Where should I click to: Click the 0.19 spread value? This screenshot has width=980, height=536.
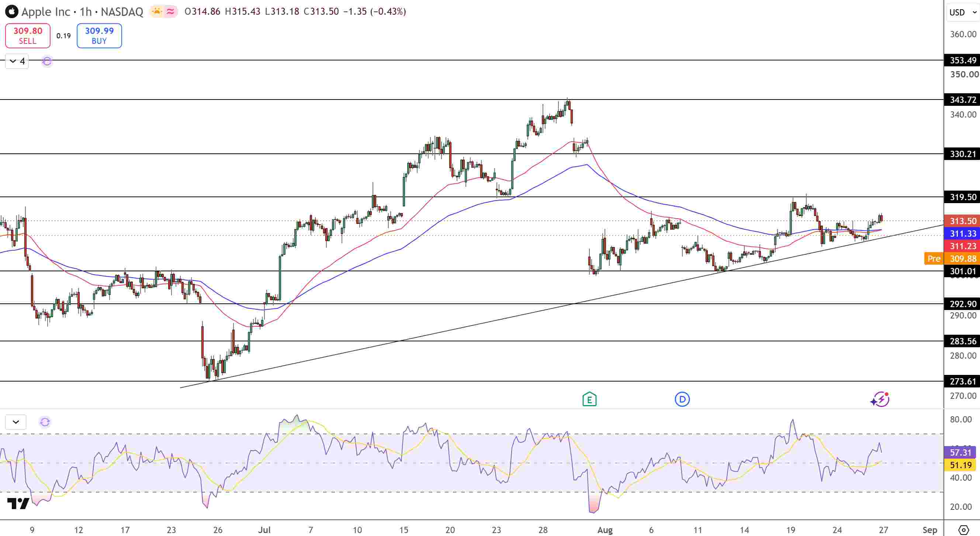[63, 36]
